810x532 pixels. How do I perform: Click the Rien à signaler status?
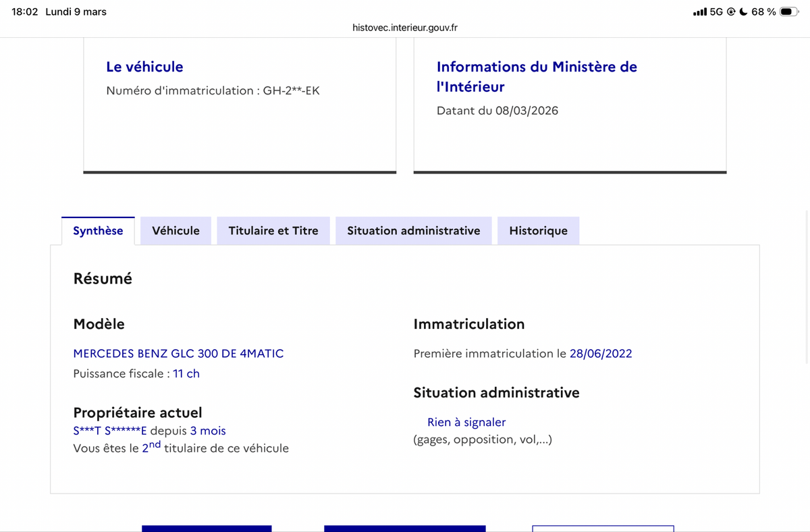click(x=466, y=422)
